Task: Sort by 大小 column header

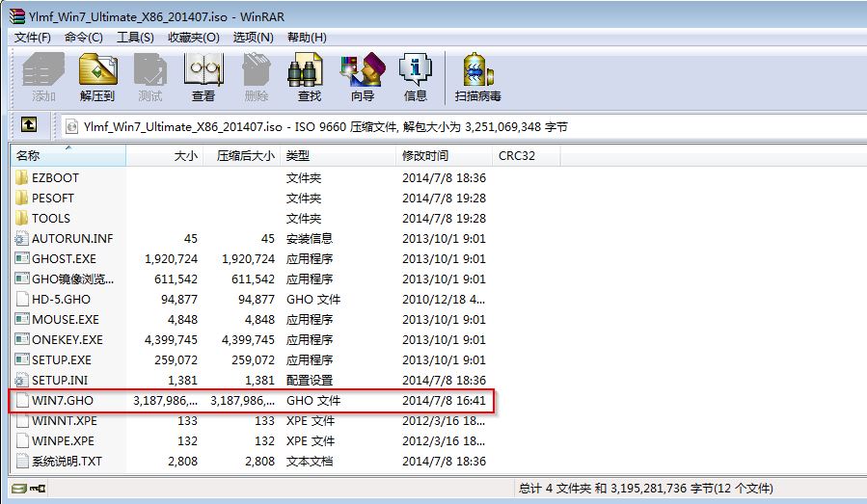Action: [x=165, y=156]
